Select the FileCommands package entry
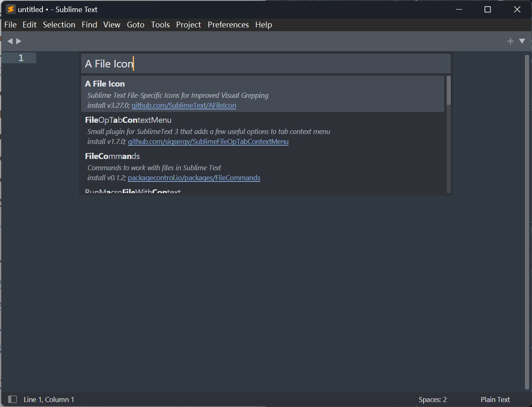 [x=263, y=166]
